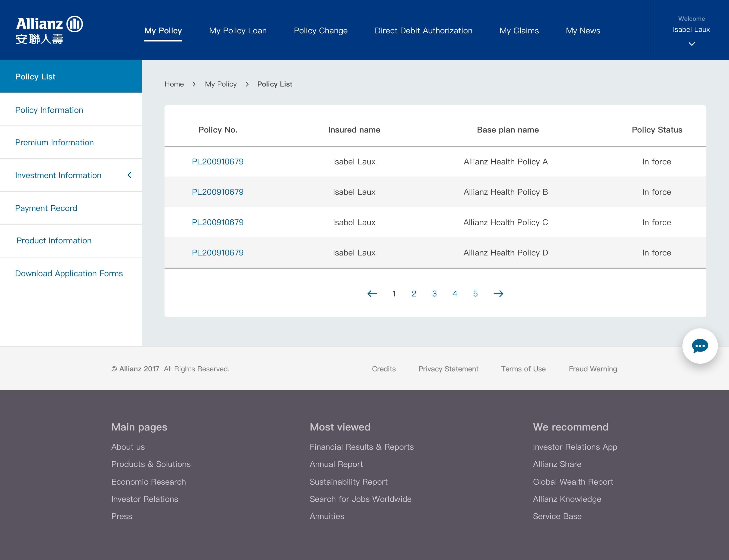Open Download Application Forms sidebar item
The image size is (729, 560).
(69, 273)
